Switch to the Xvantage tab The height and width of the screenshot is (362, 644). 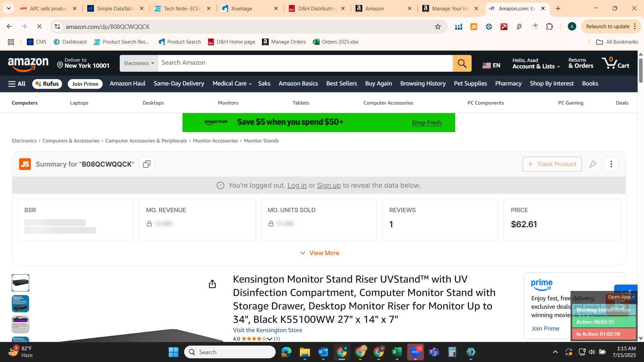pyautogui.click(x=250, y=9)
